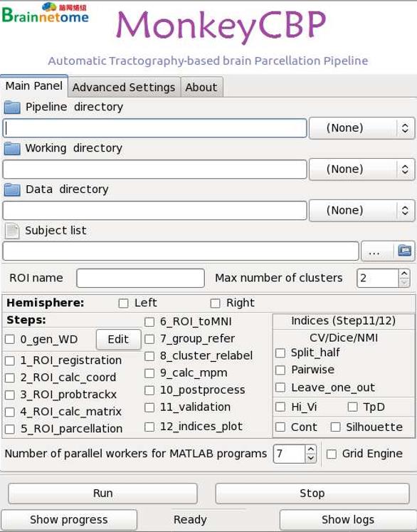Image resolution: width=417 pixels, height=532 pixels.
Task: Click the ROI name input field
Action: coord(140,278)
